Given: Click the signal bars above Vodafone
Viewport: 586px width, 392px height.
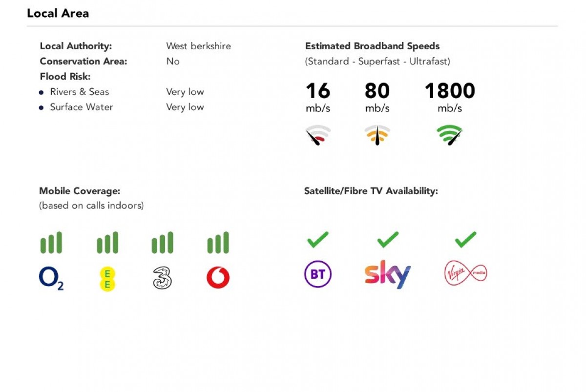Looking at the screenshot, I should click(x=218, y=243).
